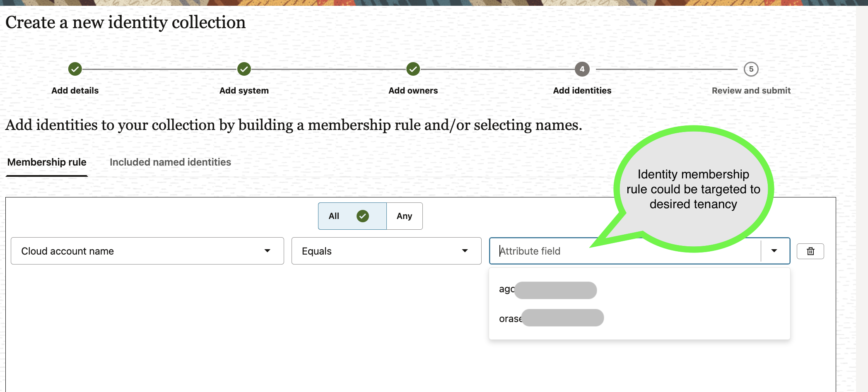This screenshot has height=392, width=868.
Task: Go back to Add details step label
Action: click(75, 91)
